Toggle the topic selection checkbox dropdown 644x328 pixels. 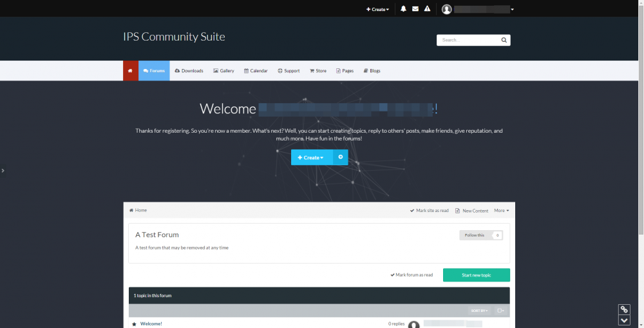pyautogui.click(x=501, y=311)
